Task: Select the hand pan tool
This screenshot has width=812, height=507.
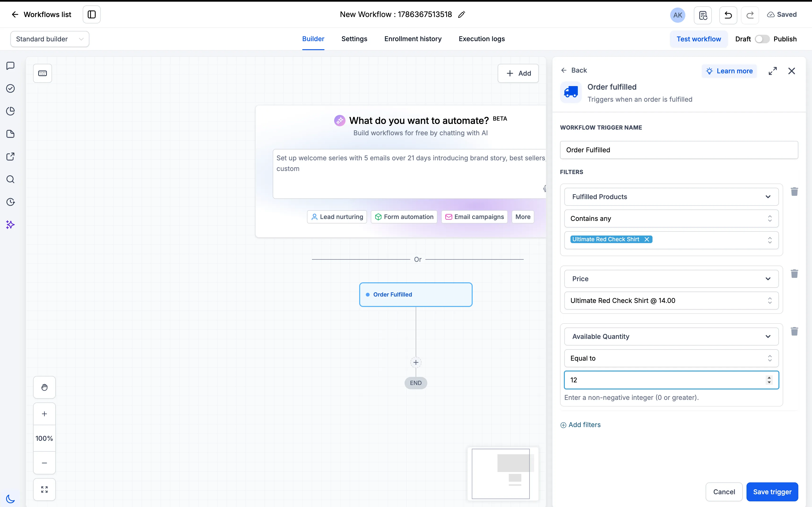Action: (x=44, y=387)
